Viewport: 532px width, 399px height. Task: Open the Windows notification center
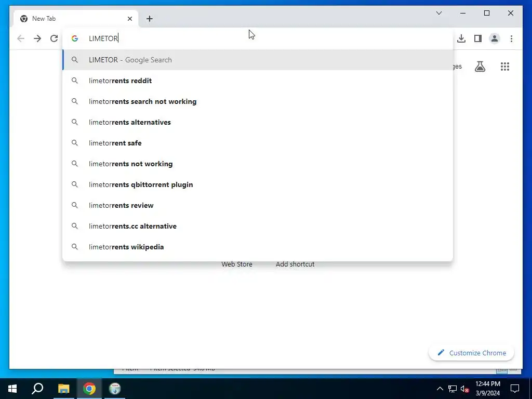[515, 389]
